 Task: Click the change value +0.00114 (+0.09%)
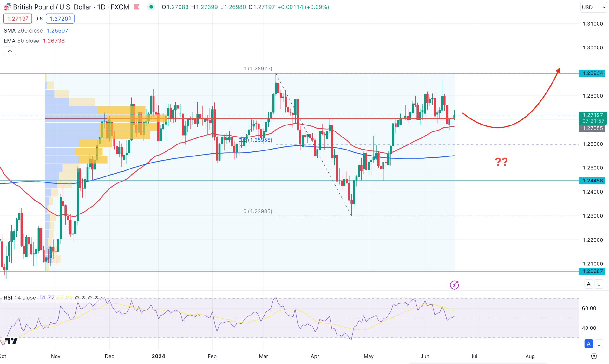tap(303, 7)
